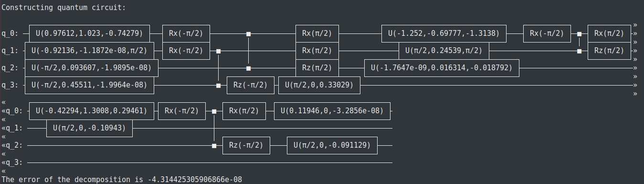The height and width of the screenshot is (184, 644).
Task: Click gate U(-0.92136,-1.1872e-08,π/2) on q_1
Action: pos(89,51)
